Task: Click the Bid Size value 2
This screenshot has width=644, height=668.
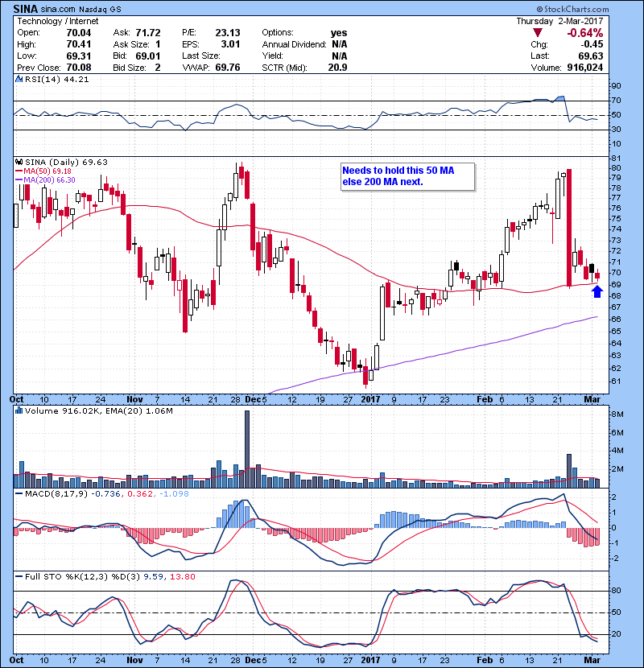Action: (158, 68)
